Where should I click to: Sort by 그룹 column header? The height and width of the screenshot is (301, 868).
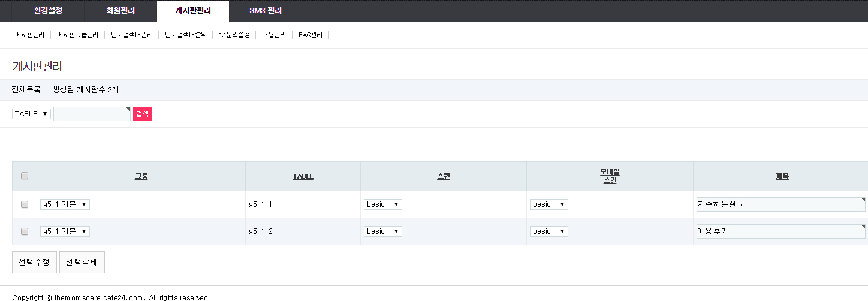141,176
